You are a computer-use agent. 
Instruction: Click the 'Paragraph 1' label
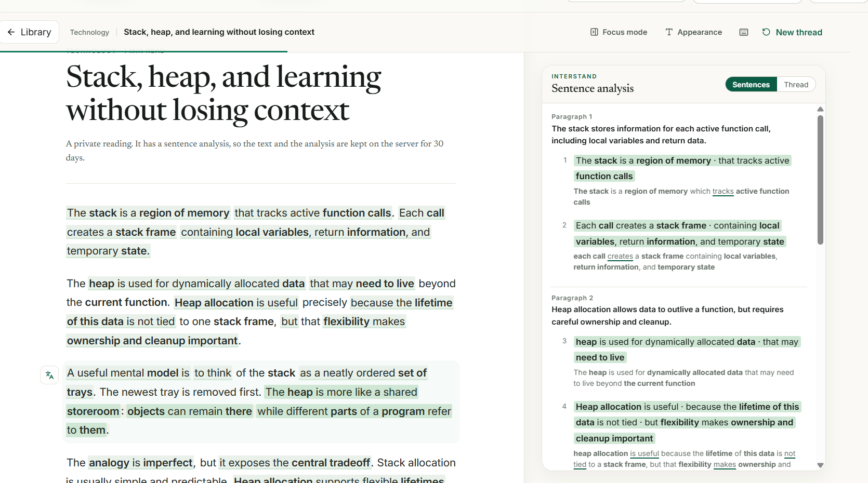pos(572,117)
